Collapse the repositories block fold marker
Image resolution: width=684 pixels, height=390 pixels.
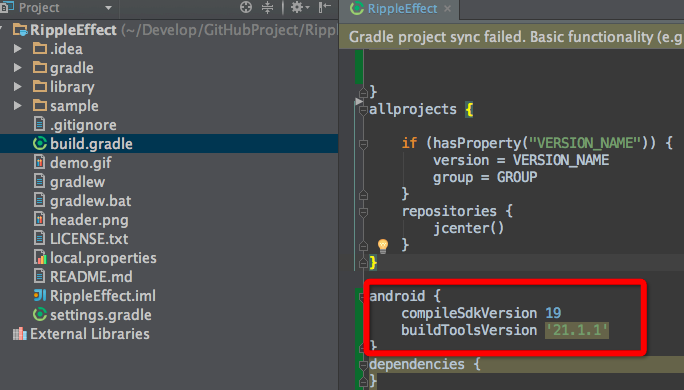pos(363,212)
